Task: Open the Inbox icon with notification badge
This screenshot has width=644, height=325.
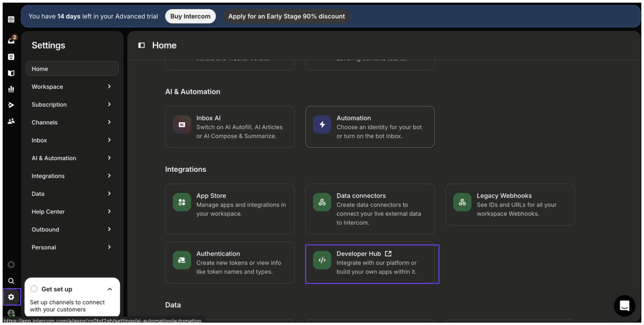Action: [x=11, y=40]
